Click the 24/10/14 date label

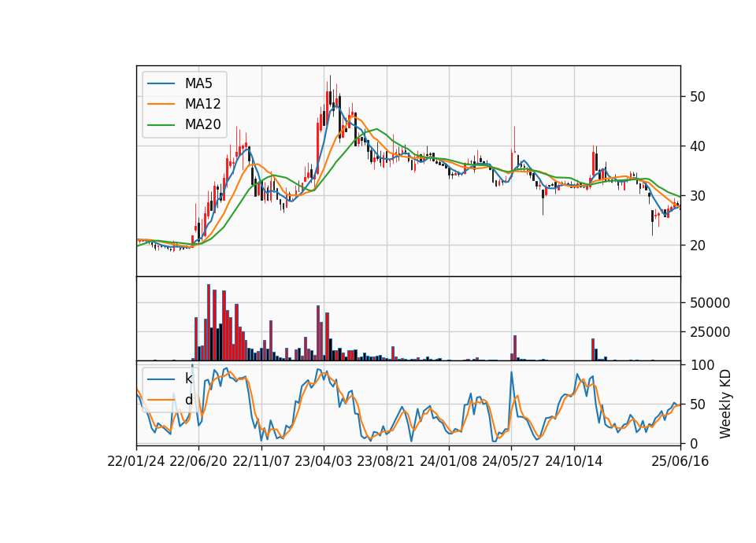(574, 462)
